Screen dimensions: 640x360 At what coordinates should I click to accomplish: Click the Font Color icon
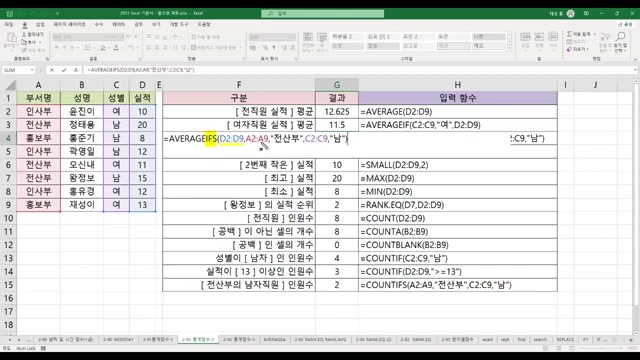click(x=116, y=48)
